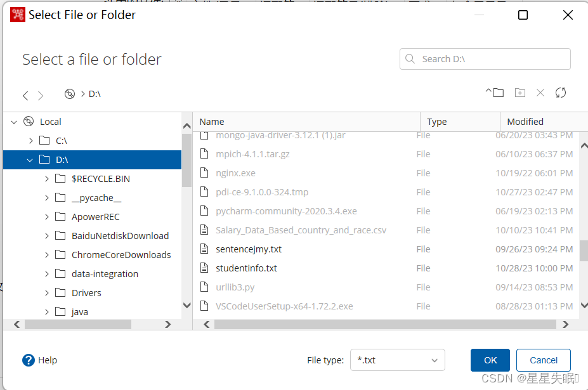This screenshot has width=588, height=390.
Task: Expand the C:\ drive node
Action: 30,141
